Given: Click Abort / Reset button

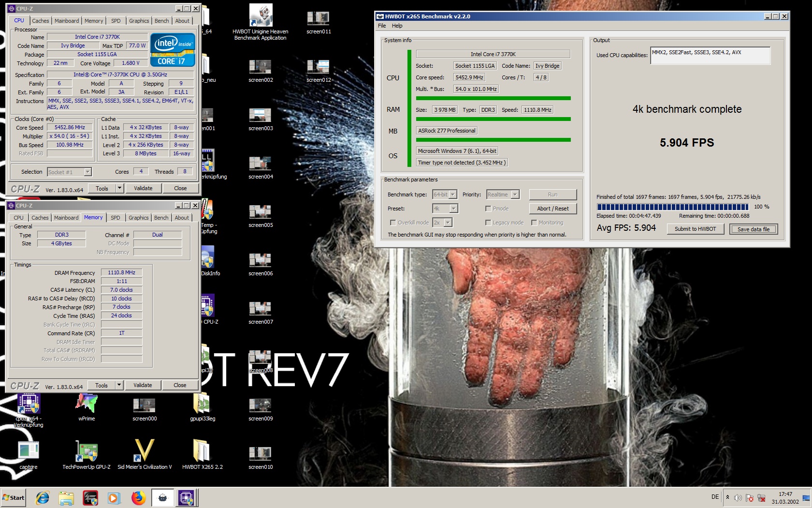Looking at the screenshot, I should (553, 209).
